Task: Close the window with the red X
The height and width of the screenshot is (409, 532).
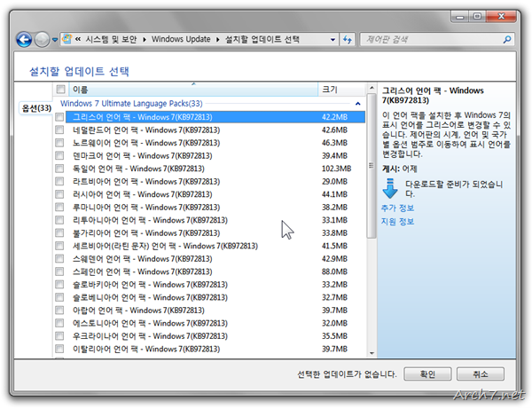Action: 507,17
